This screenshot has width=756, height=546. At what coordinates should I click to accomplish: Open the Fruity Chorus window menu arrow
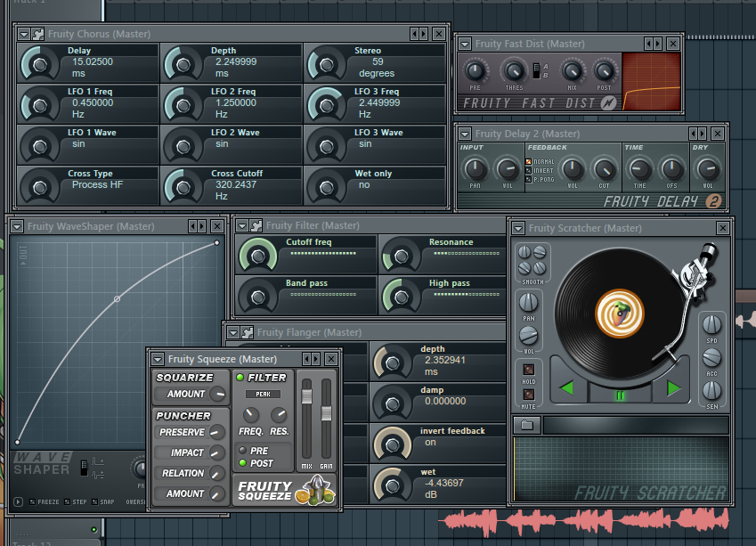(24, 34)
